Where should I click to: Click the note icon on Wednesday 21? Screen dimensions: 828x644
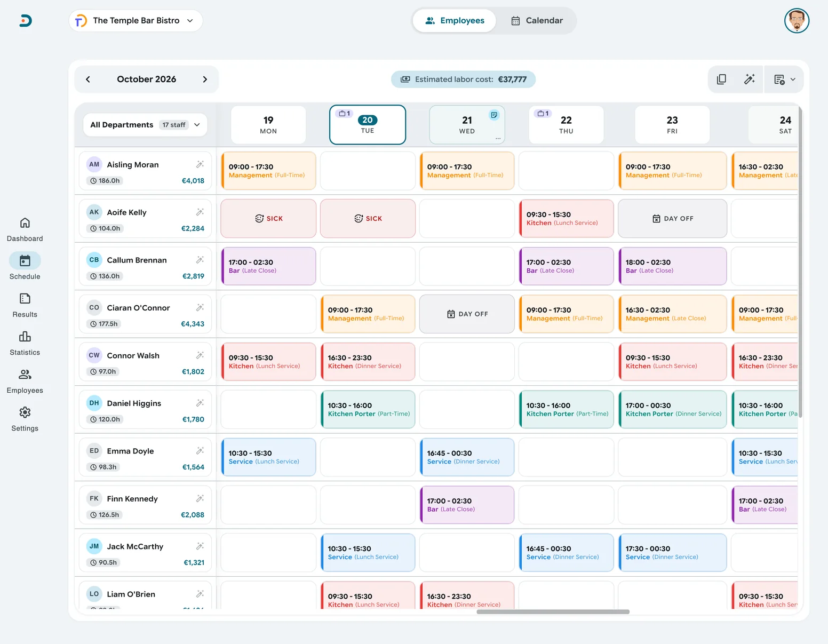[x=494, y=115]
